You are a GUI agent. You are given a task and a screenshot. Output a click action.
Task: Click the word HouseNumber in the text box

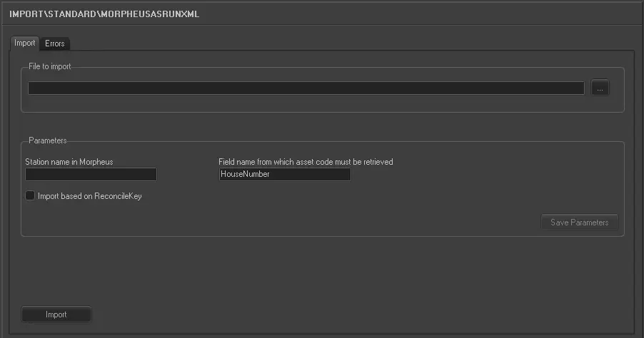click(245, 175)
